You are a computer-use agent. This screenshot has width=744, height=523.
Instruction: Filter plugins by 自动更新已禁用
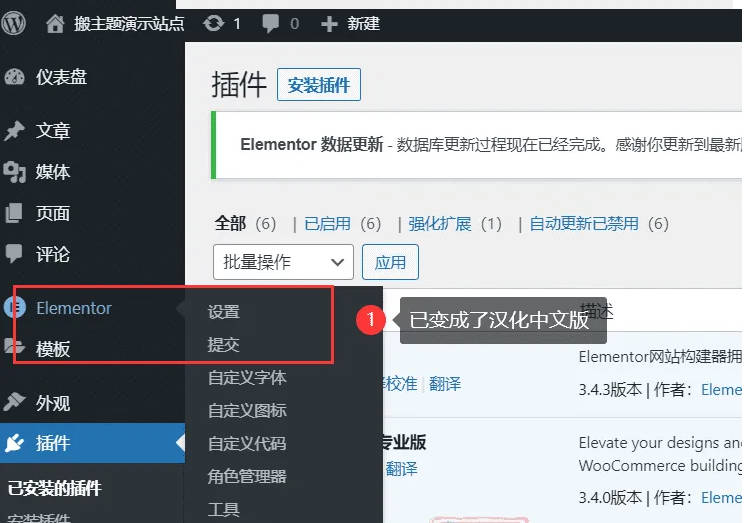(584, 223)
